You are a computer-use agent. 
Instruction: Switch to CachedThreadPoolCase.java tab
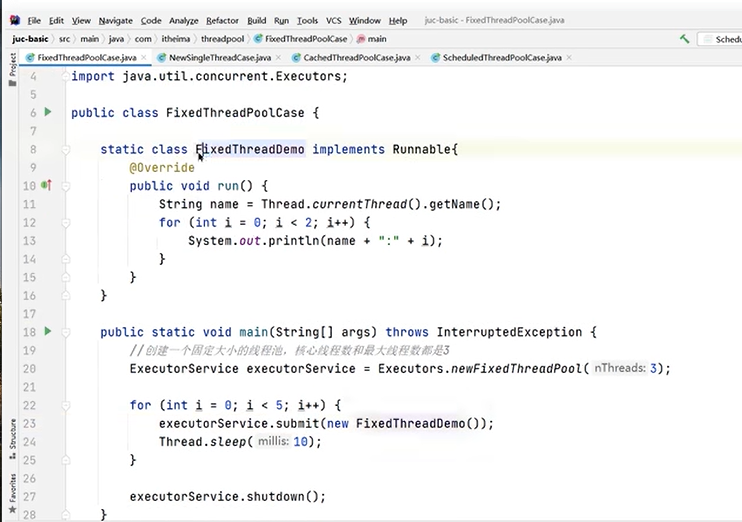click(356, 58)
